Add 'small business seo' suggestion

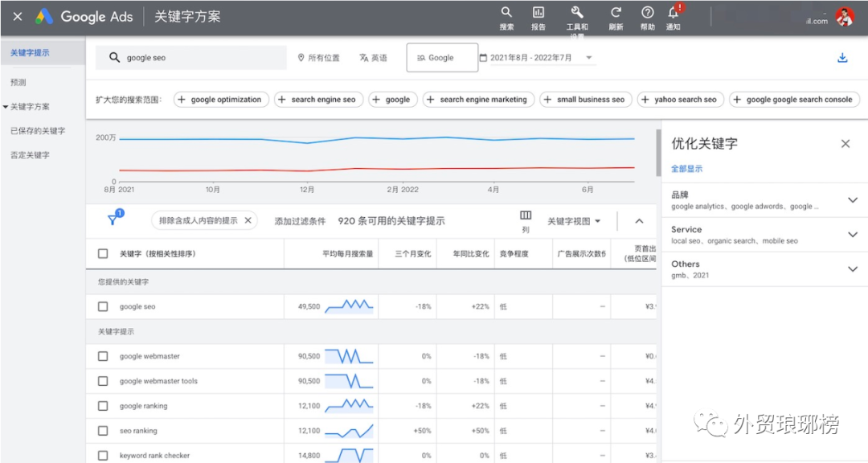point(586,100)
